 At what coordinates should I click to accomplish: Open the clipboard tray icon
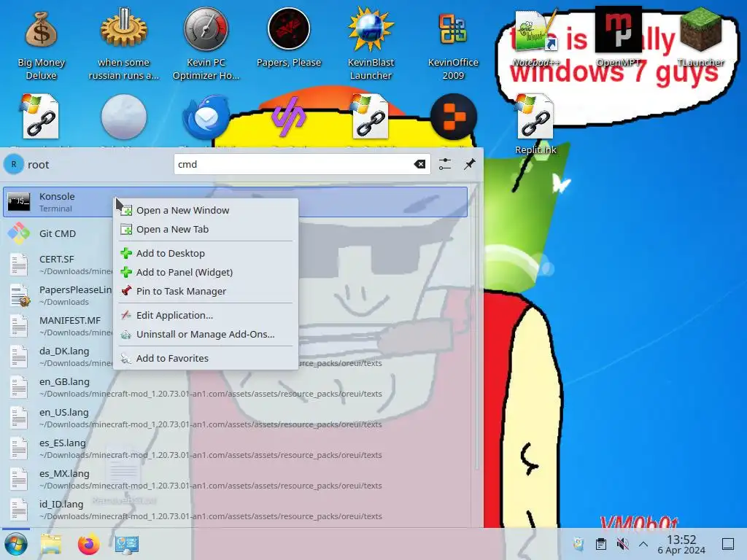(601, 544)
